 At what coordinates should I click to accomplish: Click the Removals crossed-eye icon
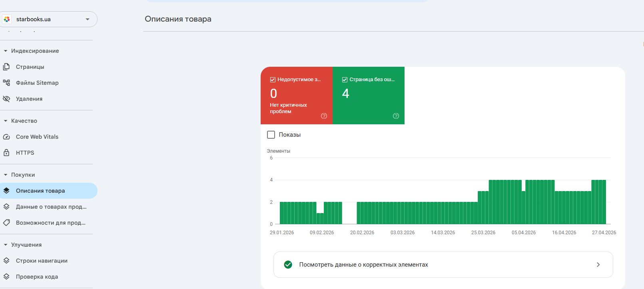click(x=6, y=99)
